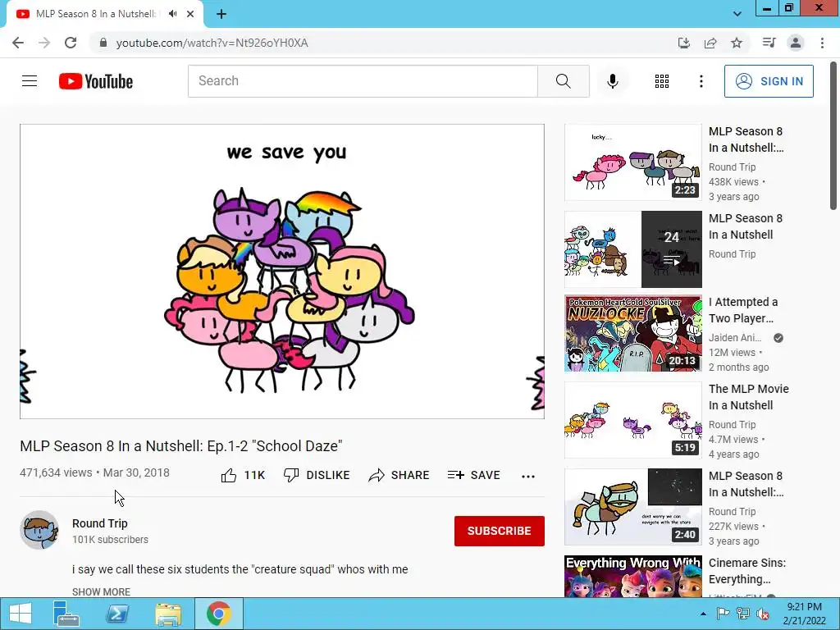Show hidden system tray icons arrow
The image size is (840, 630).
703,614
